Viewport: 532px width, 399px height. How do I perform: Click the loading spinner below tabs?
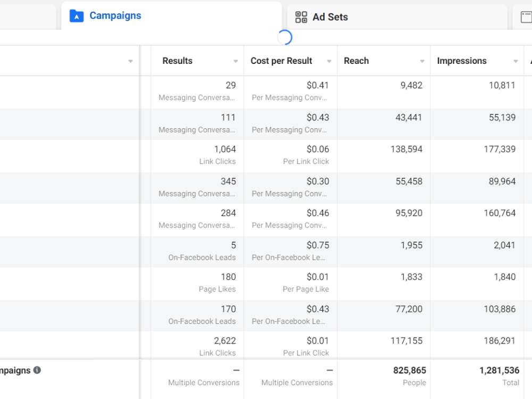pos(284,37)
